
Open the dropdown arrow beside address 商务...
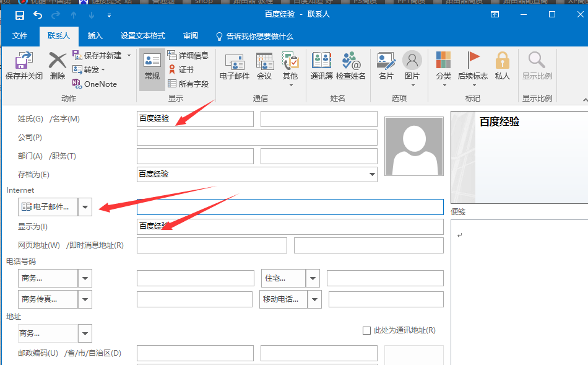(x=85, y=333)
